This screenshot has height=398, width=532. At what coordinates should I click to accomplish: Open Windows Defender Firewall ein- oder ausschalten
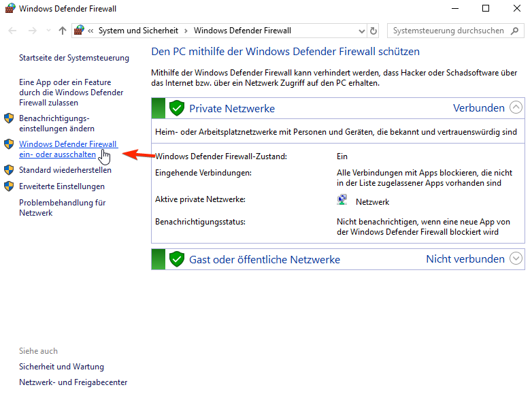point(68,149)
